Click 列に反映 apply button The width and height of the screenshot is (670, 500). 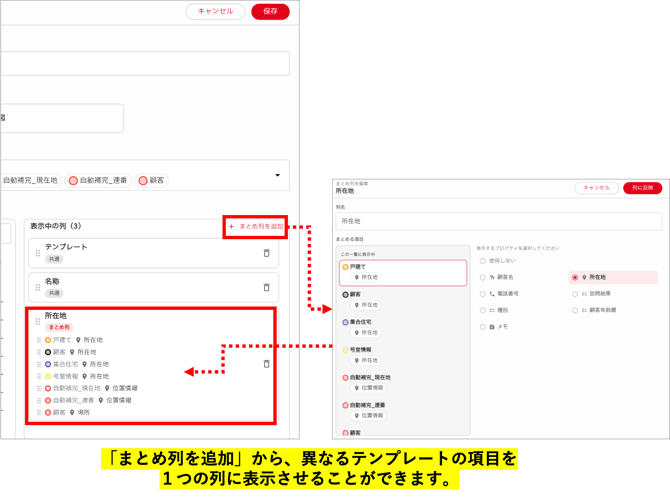[643, 188]
